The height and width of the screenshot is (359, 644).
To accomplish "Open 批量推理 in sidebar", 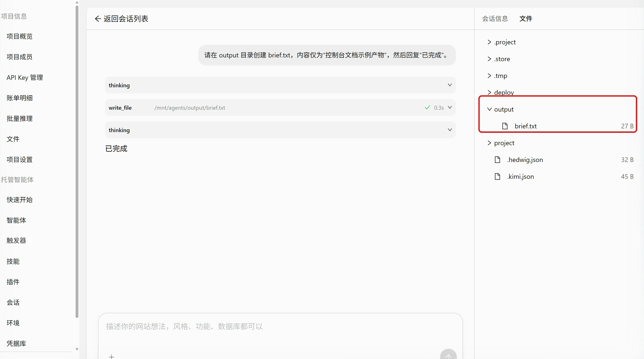I will tap(20, 118).
